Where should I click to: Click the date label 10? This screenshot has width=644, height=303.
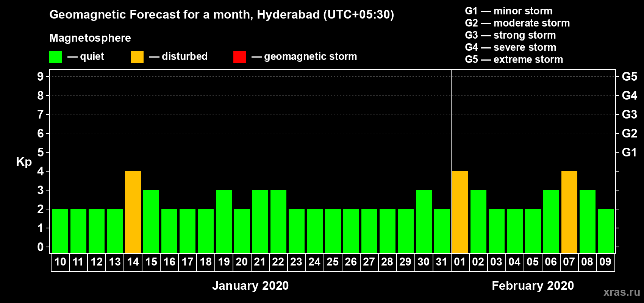[60, 262]
